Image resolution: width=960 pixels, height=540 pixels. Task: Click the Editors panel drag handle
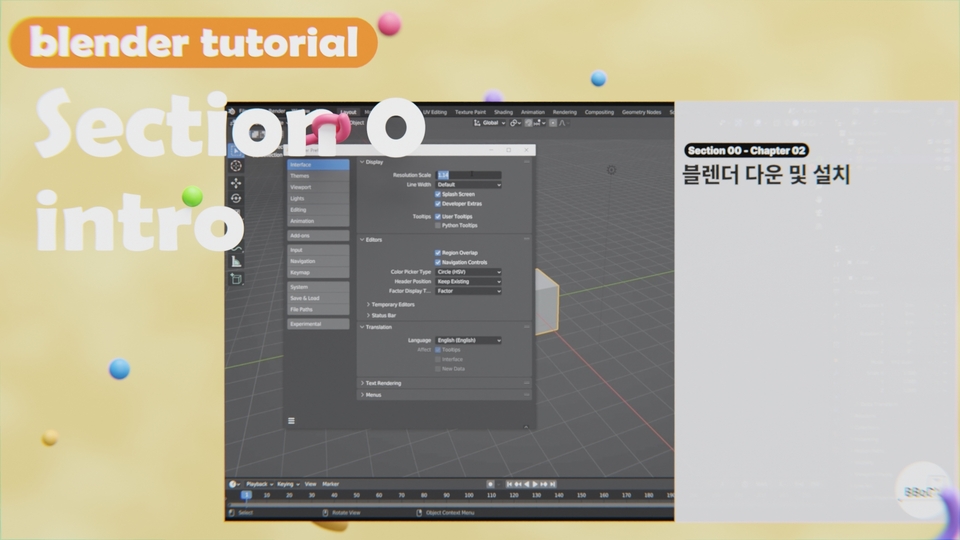pos(527,239)
